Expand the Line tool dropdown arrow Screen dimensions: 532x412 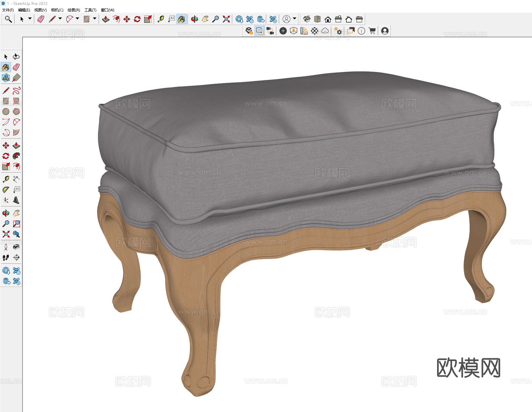pyautogui.click(x=60, y=19)
